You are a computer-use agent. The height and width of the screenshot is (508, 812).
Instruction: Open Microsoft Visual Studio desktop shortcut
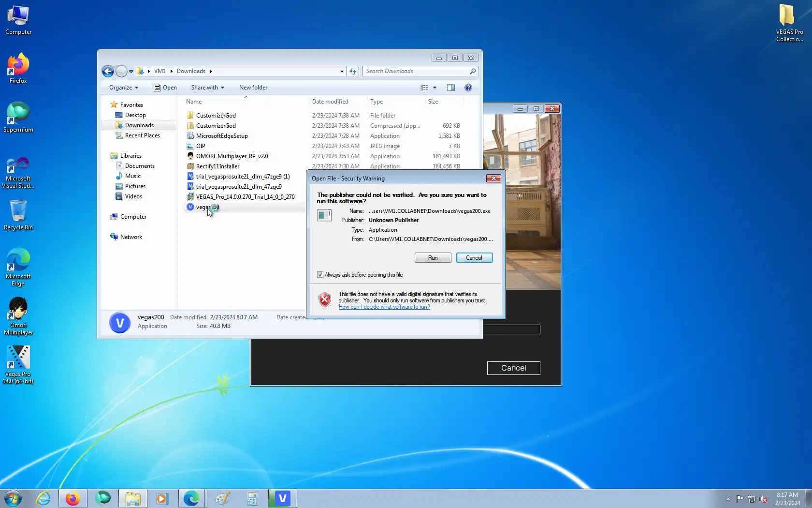[x=18, y=173]
